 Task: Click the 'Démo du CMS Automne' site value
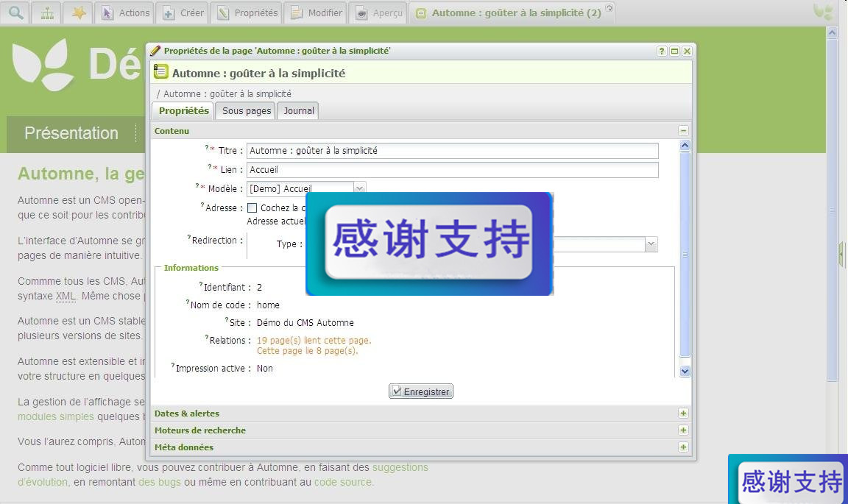(305, 323)
